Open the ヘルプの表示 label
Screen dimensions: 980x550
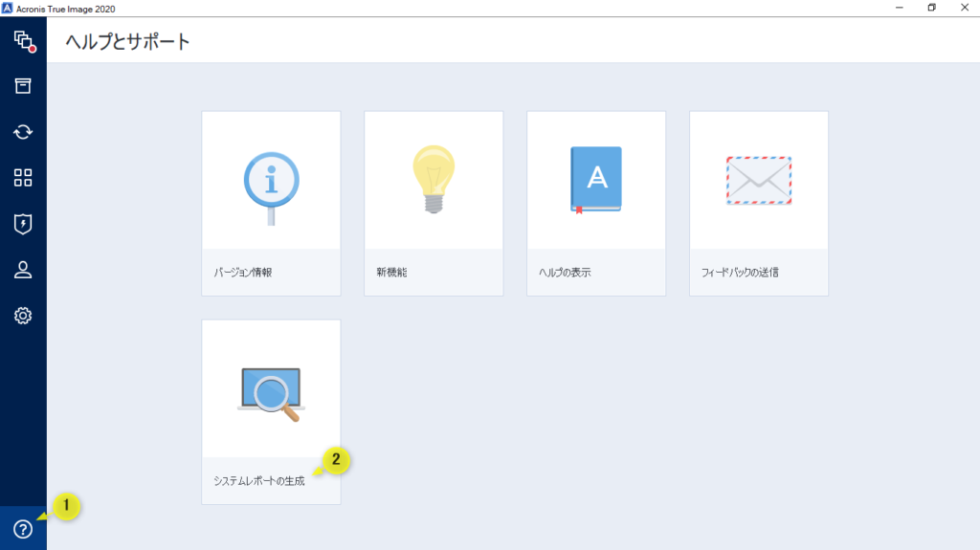coord(565,273)
